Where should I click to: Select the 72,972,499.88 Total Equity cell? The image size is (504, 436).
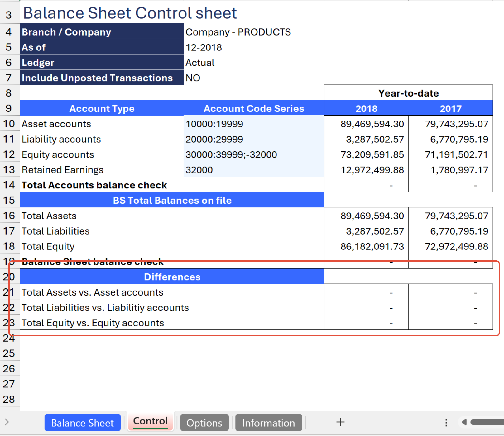(451, 246)
